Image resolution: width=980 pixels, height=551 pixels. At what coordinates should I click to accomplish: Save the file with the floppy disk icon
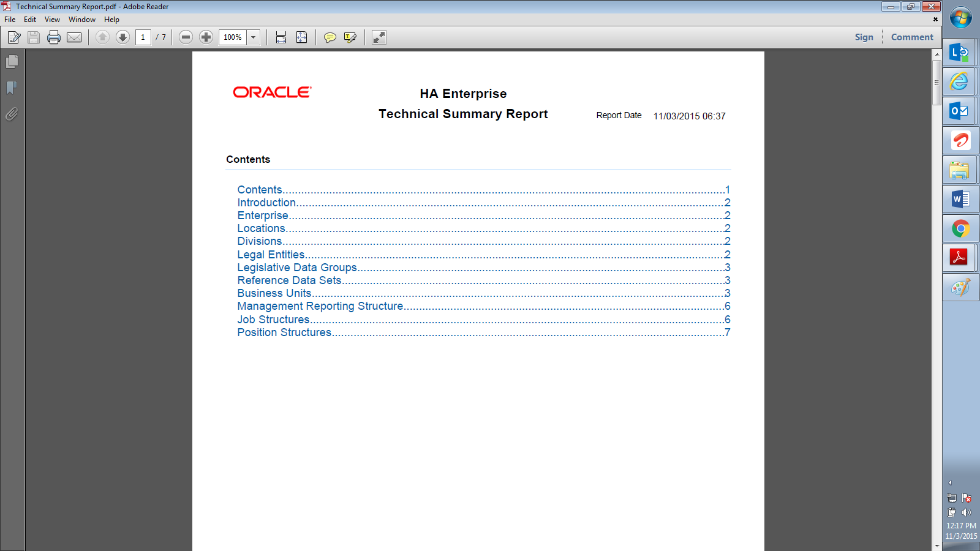pos(34,37)
